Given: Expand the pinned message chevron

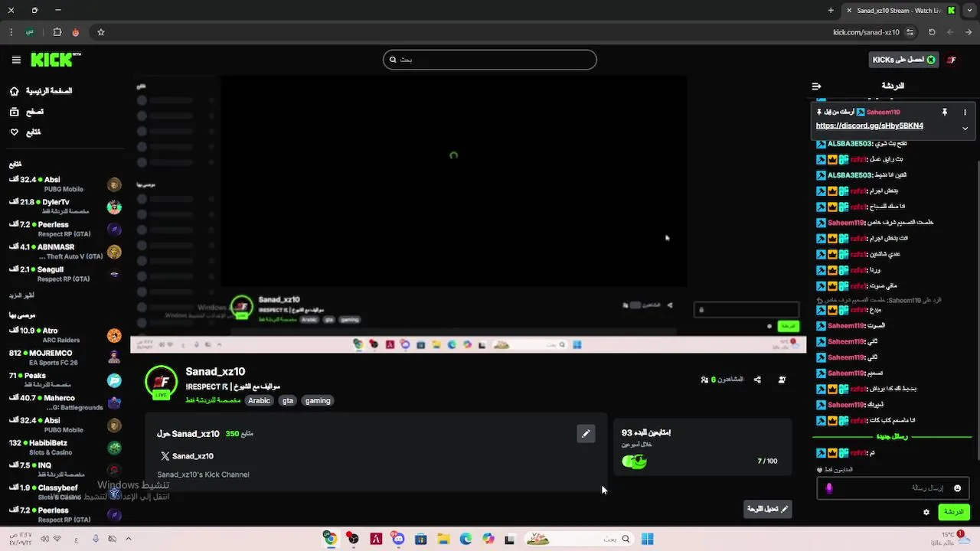Looking at the screenshot, I should tap(965, 128).
